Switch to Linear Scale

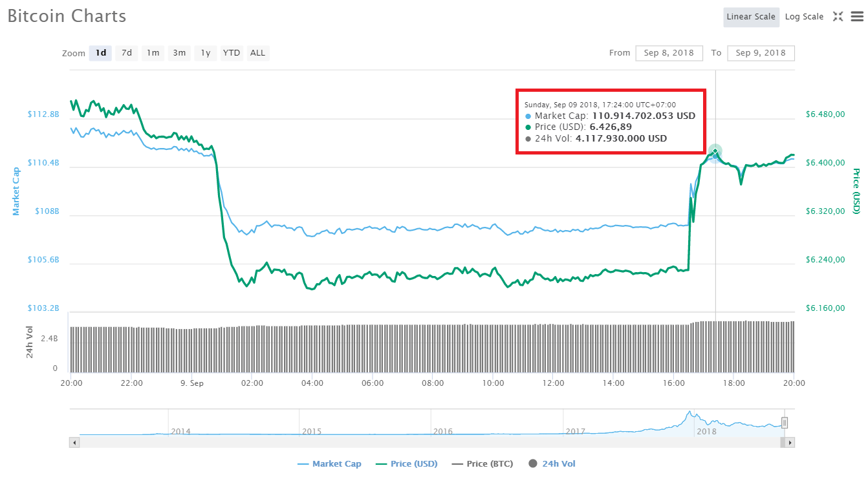751,17
